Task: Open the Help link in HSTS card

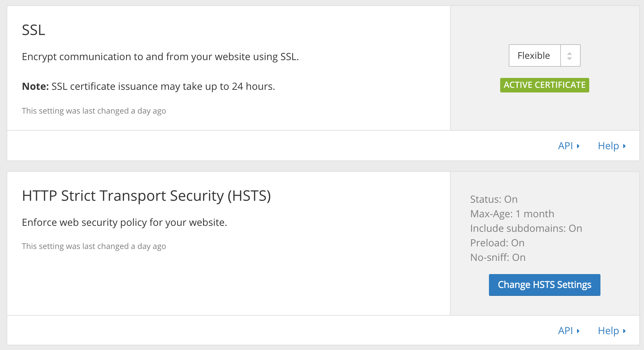Action: click(608, 331)
